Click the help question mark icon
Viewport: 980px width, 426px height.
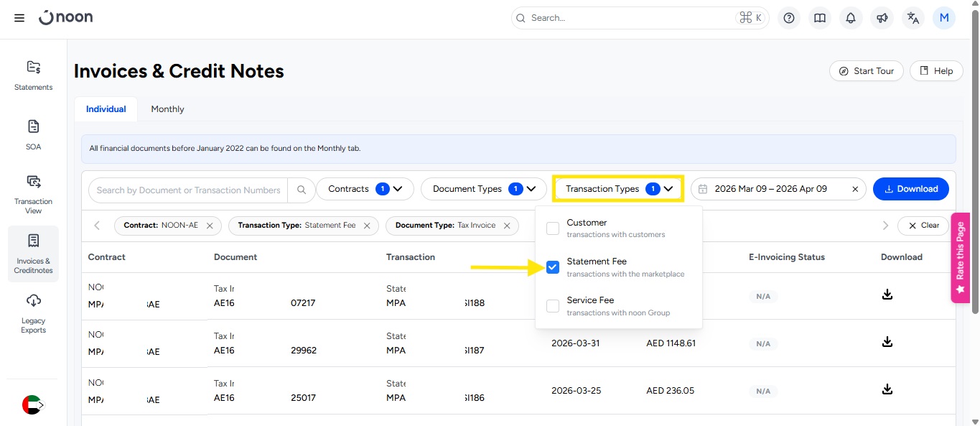coord(789,18)
